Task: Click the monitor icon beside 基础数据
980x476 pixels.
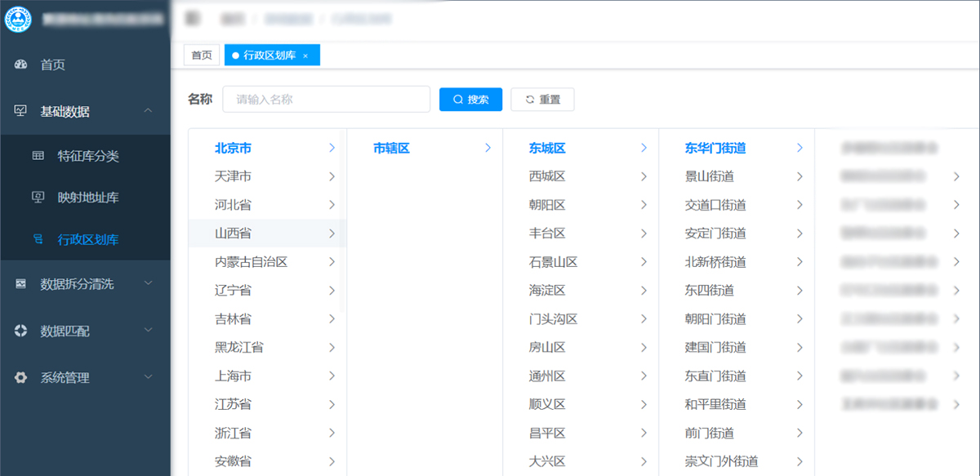Action: (21, 111)
